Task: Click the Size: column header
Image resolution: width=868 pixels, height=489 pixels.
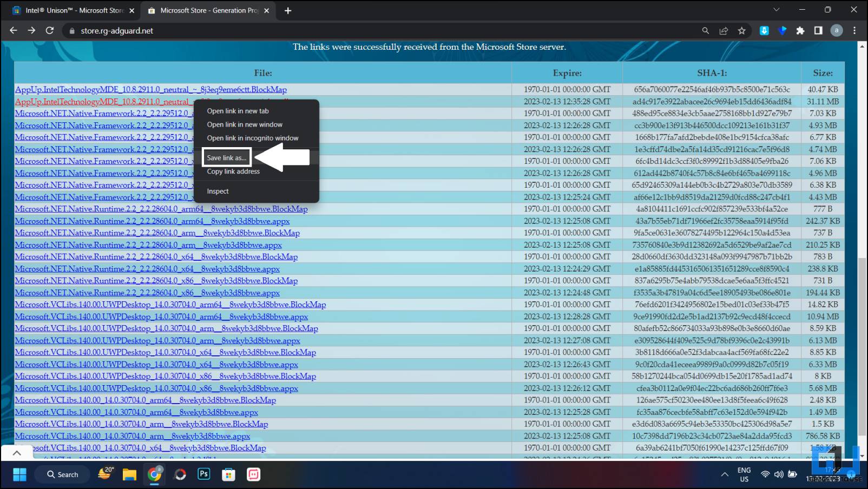Action: pyautogui.click(x=823, y=73)
